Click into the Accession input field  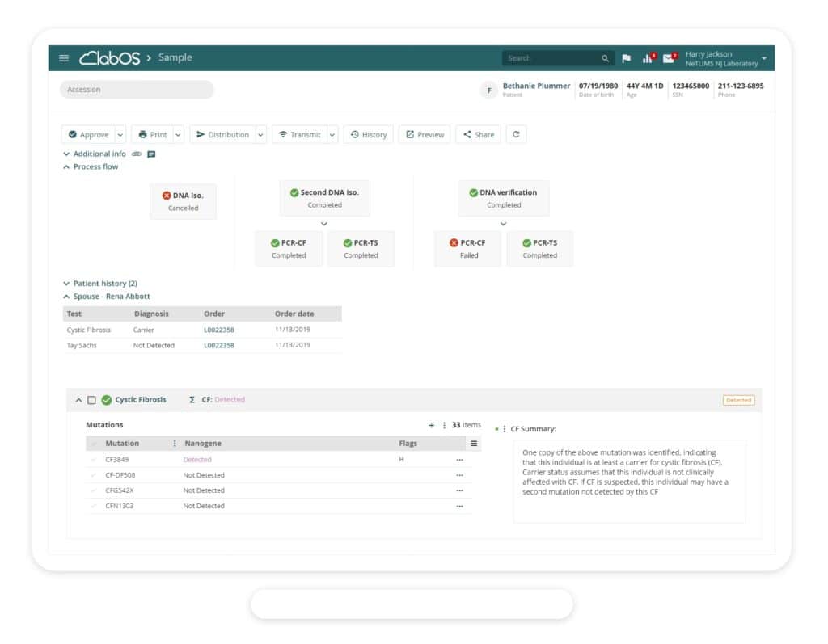[x=137, y=90]
